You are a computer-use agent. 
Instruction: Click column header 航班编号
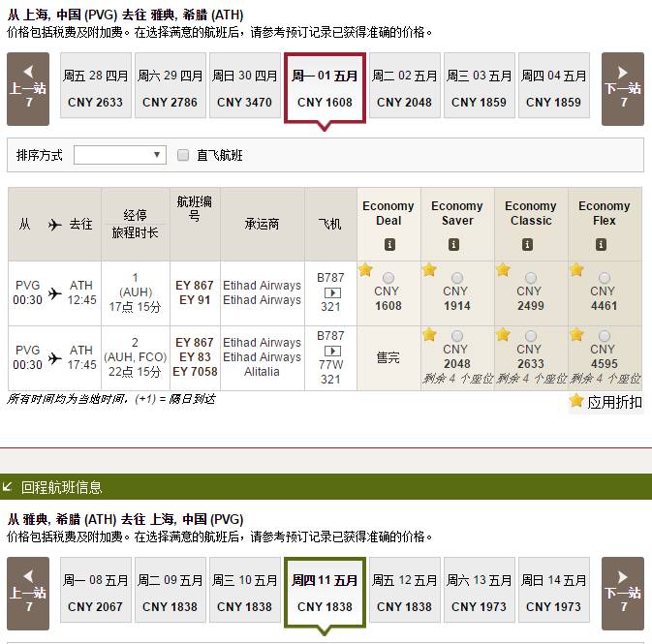[x=195, y=209]
